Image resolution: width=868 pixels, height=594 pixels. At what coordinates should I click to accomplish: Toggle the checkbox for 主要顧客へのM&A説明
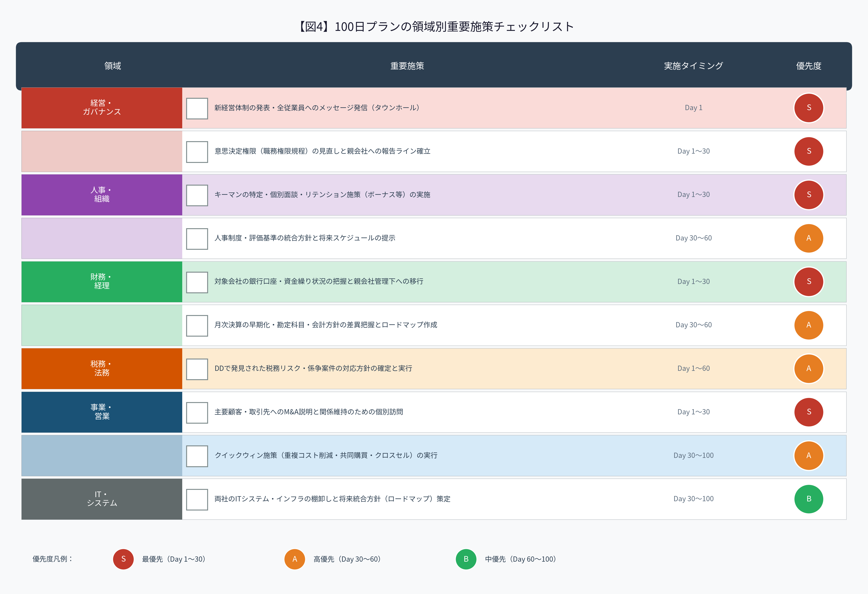pyautogui.click(x=197, y=412)
